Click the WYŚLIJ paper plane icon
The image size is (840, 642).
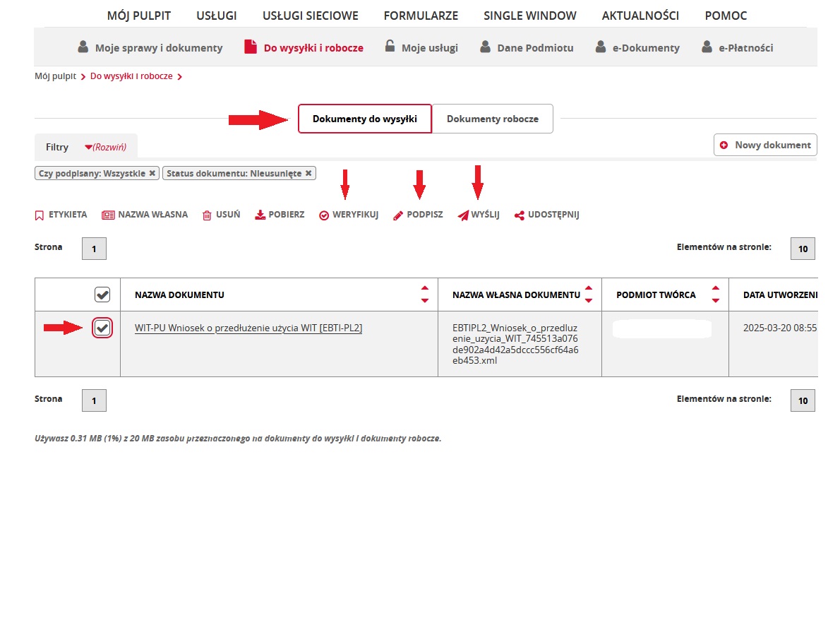click(x=463, y=215)
